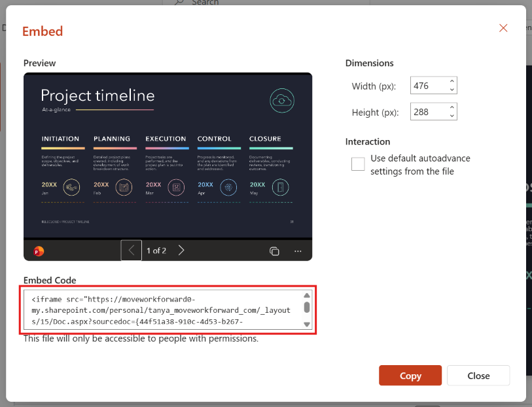Viewport: 532px width, 407px height.
Task: Click the PowerPoint logo icon in preview bar
Action: [39, 251]
